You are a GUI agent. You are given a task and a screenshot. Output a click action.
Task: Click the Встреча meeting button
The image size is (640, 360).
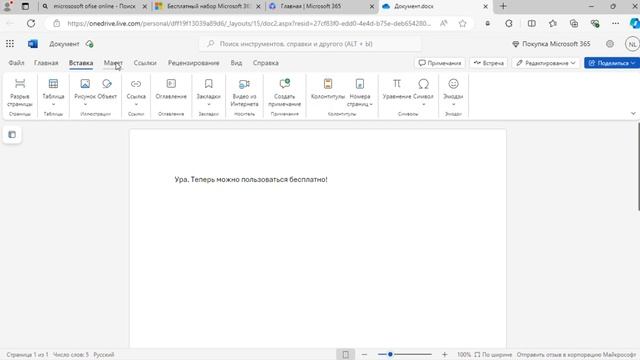tap(489, 63)
